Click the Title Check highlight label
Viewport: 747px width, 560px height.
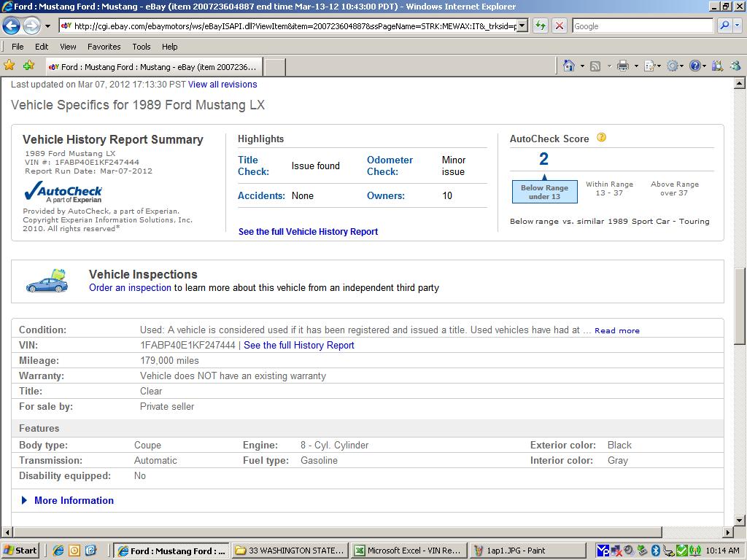(253, 166)
